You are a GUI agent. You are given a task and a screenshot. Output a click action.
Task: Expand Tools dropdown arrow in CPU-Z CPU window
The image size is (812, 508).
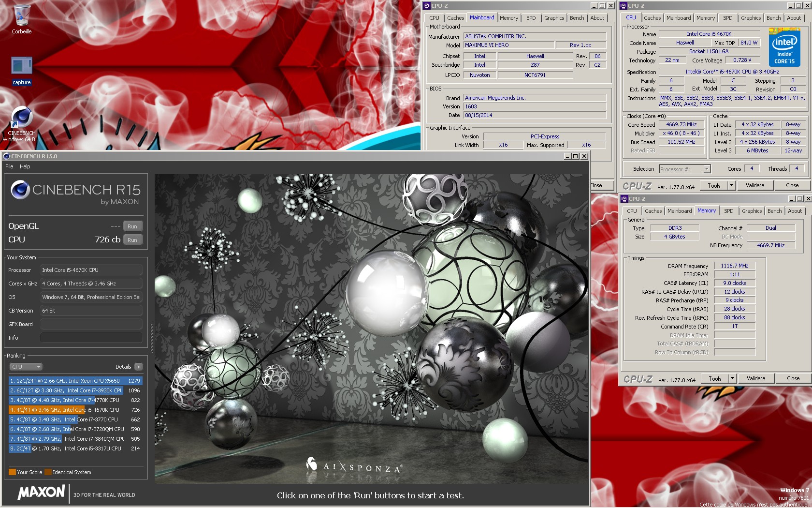coord(731,185)
